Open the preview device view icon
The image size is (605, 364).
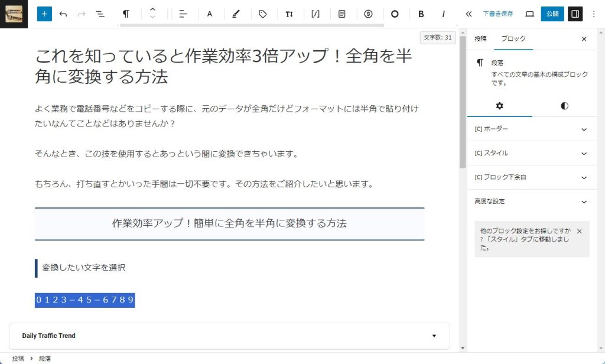(529, 14)
